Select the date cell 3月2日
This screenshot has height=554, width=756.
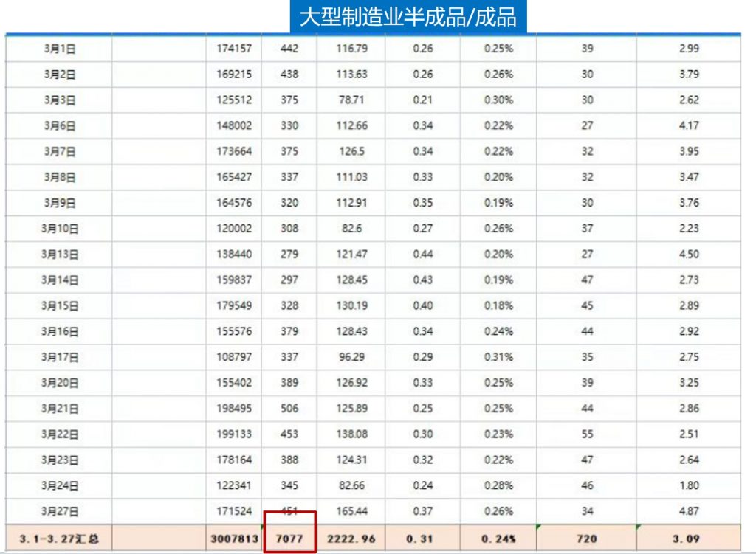60,75
